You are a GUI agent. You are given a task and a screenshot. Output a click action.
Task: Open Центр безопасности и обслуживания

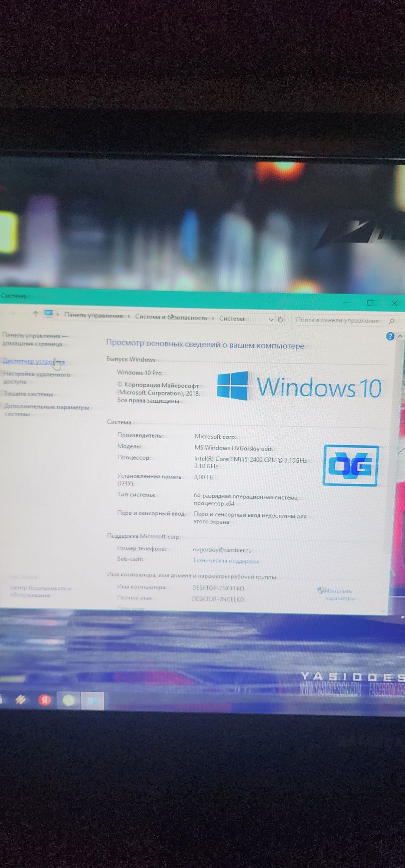[x=40, y=591]
